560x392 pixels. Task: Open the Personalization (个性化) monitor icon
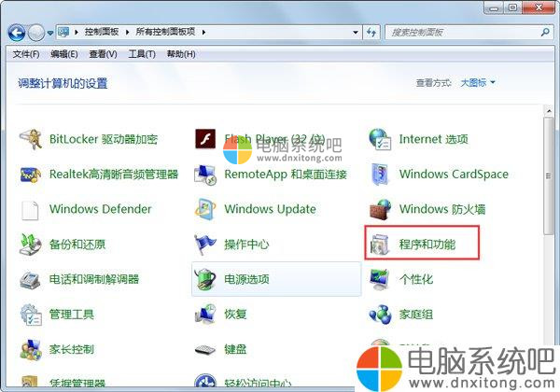(x=380, y=279)
